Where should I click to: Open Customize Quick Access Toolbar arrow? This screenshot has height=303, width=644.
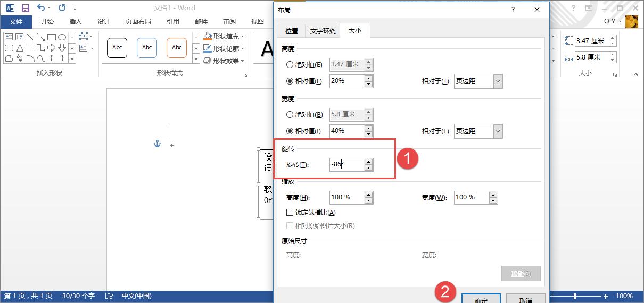[75, 9]
